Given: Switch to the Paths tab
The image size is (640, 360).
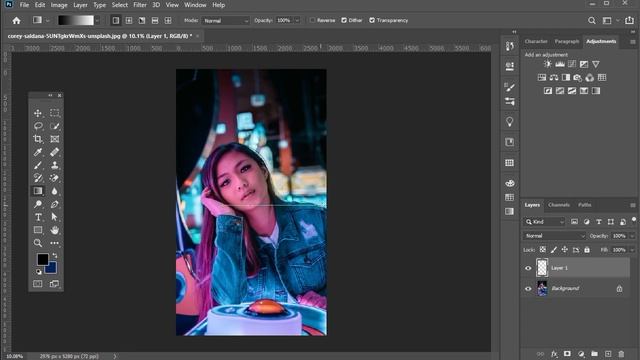Looking at the screenshot, I should pyautogui.click(x=584, y=205).
